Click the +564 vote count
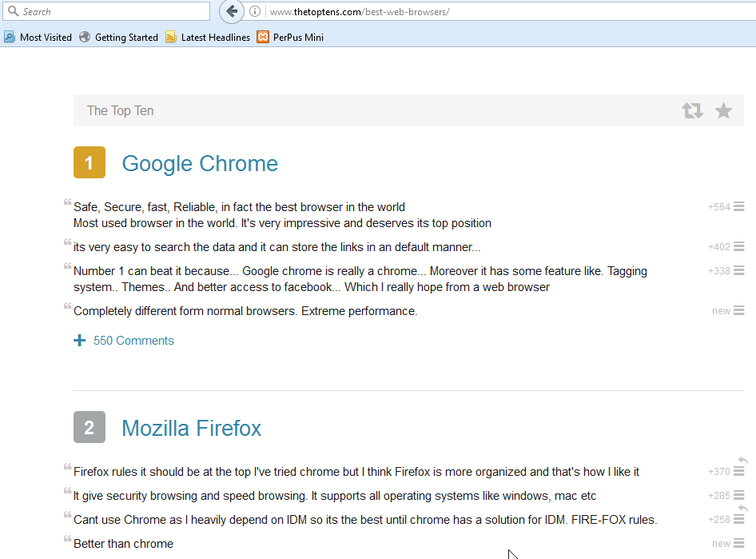This screenshot has width=756, height=559. click(719, 207)
